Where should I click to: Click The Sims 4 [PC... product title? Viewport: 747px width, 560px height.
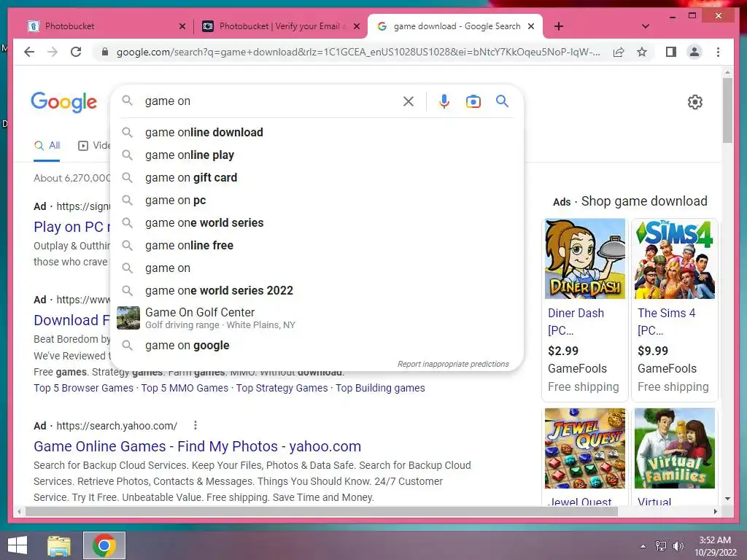pos(667,322)
